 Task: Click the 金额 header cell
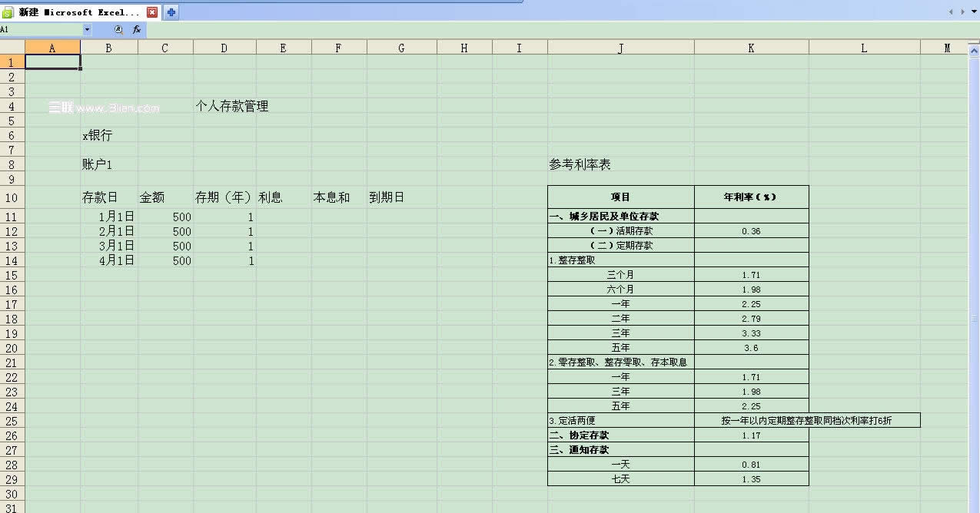pos(166,197)
